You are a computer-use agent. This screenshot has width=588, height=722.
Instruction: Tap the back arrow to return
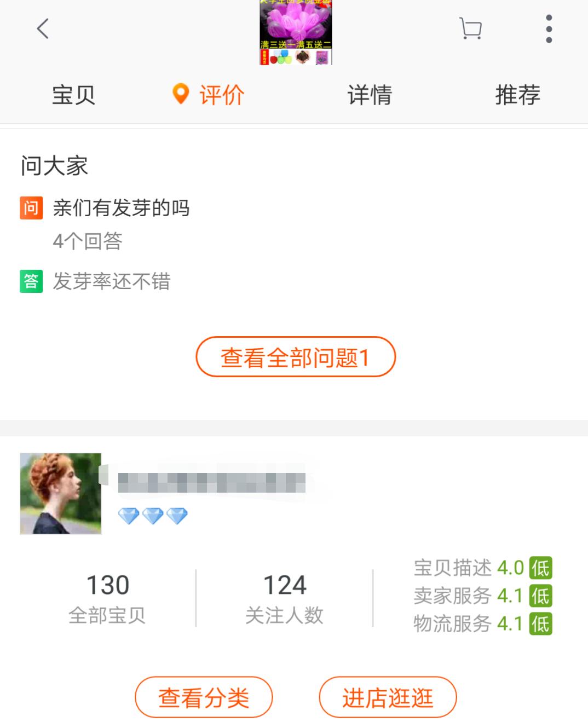[x=41, y=28]
